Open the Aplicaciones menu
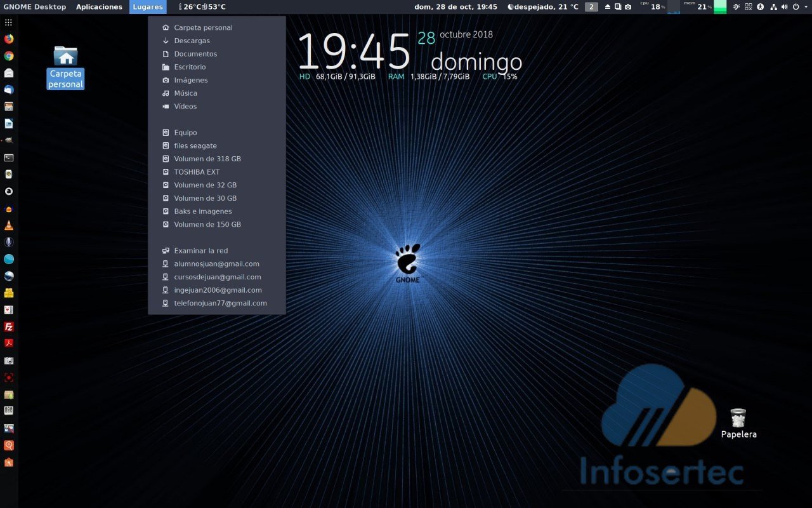This screenshot has height=508, width=812. coord(99,7)
